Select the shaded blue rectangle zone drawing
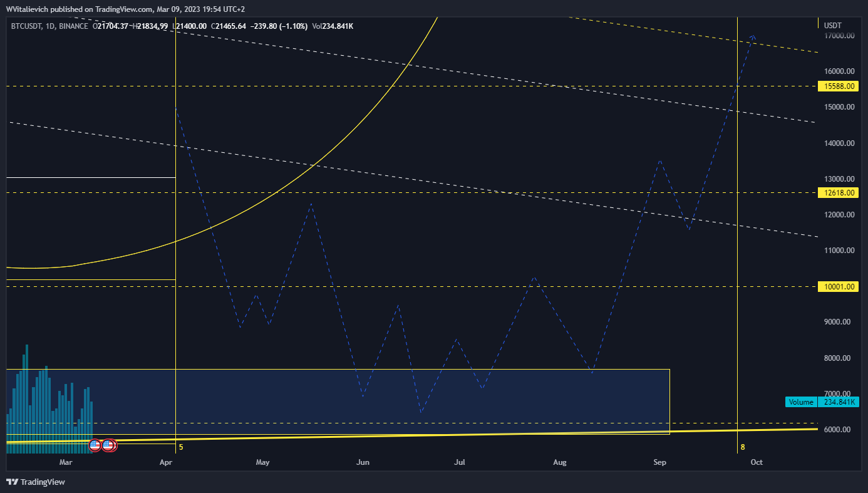This screenshot has height=493, width=868. [338, 402]
